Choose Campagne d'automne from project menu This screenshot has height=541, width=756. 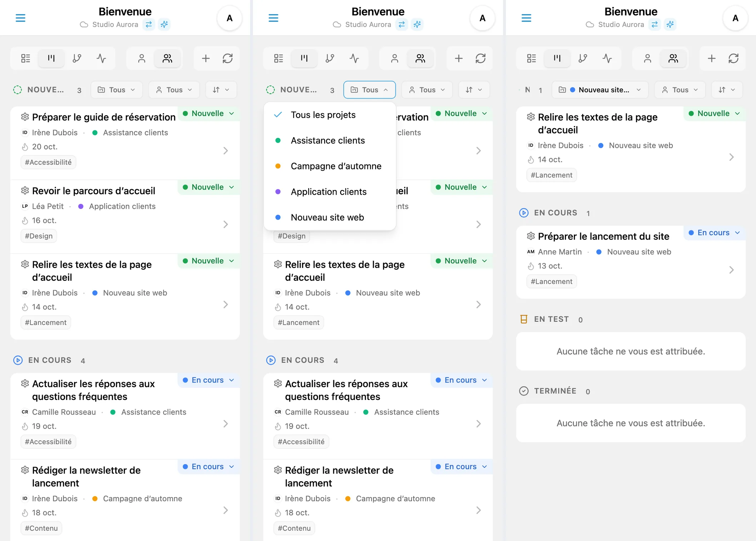point(330,166)
